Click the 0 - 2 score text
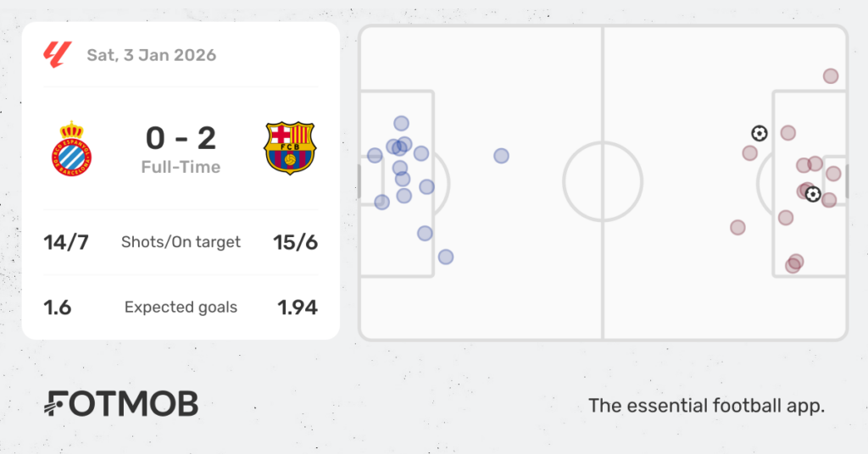 coord(181,138)
